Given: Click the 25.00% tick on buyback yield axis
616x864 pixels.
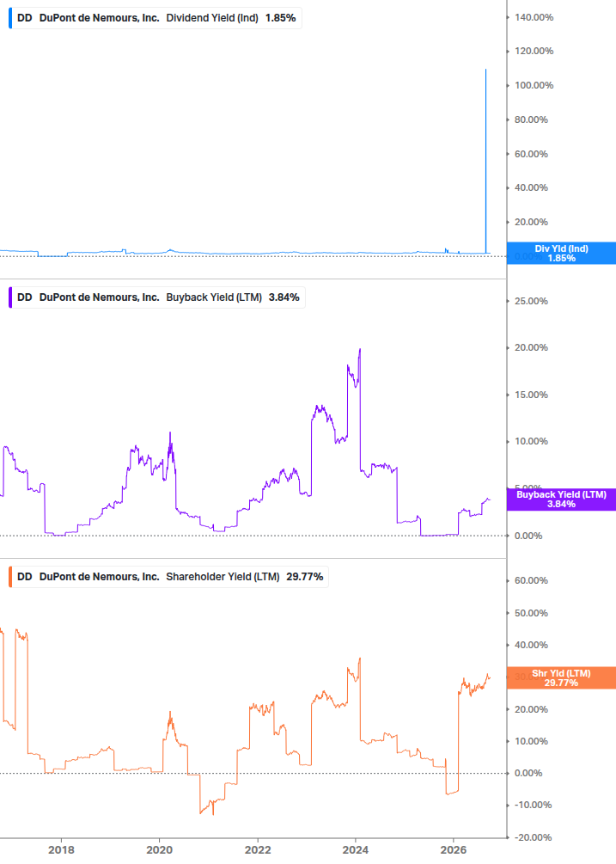Looking at the screenshot, I should click(x=531, y=301).
